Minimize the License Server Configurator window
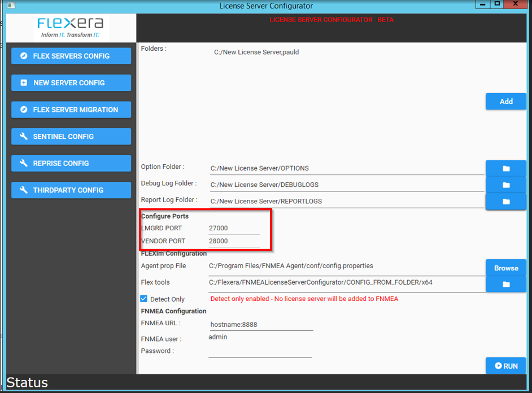This screenshot has width=532, height=393. (x=482, y=4)
